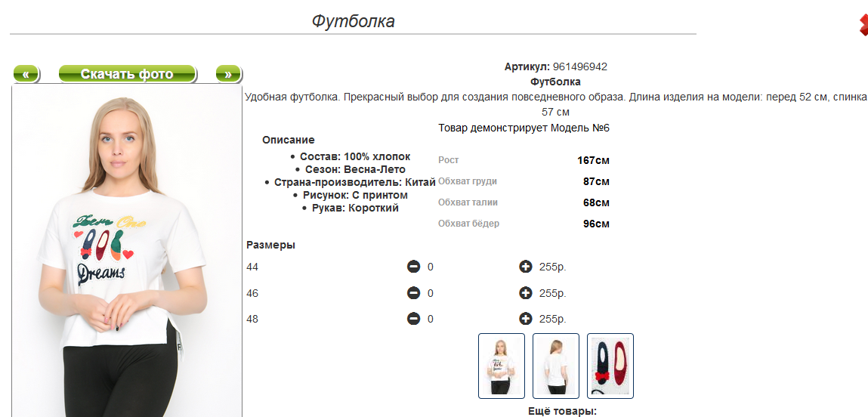Viewport: 868px width, 417px height.
Task: Decrease quantity for size 48
Action: pos(413,319)
